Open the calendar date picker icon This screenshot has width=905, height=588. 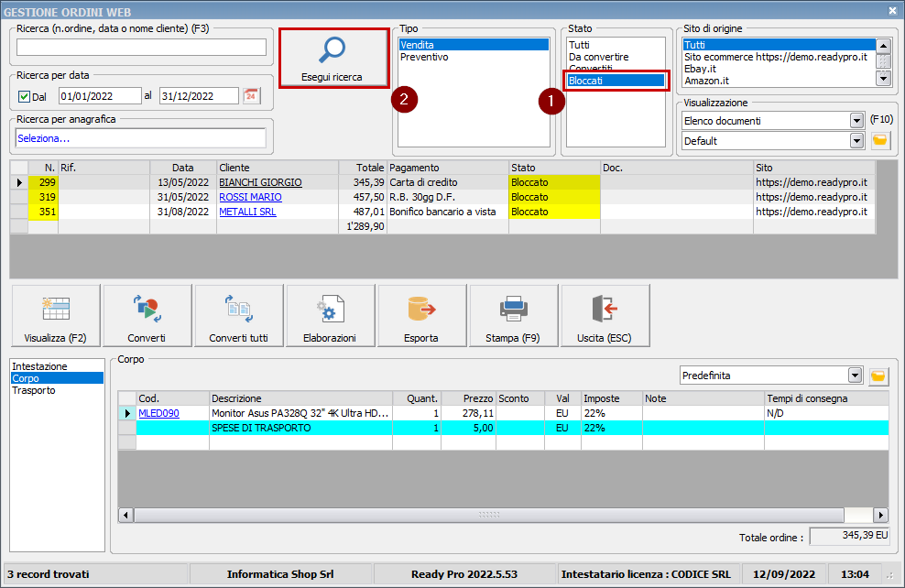pos(251,96)
